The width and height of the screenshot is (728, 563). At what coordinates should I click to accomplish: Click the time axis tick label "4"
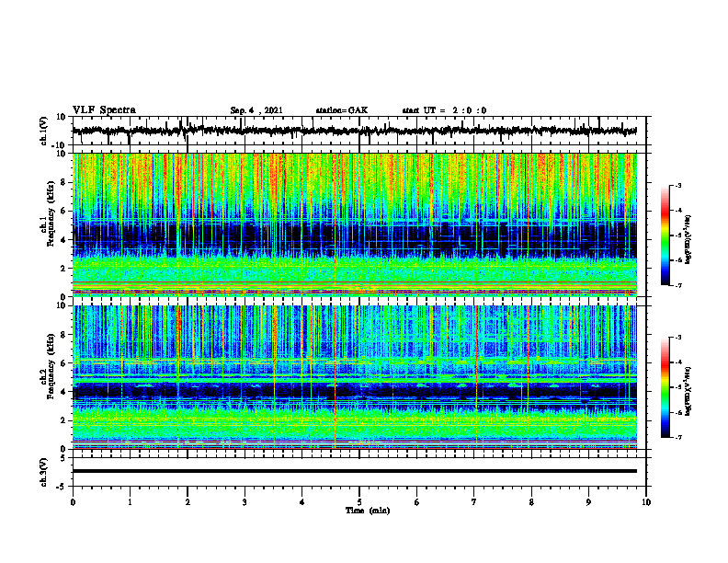click(301, 502)
